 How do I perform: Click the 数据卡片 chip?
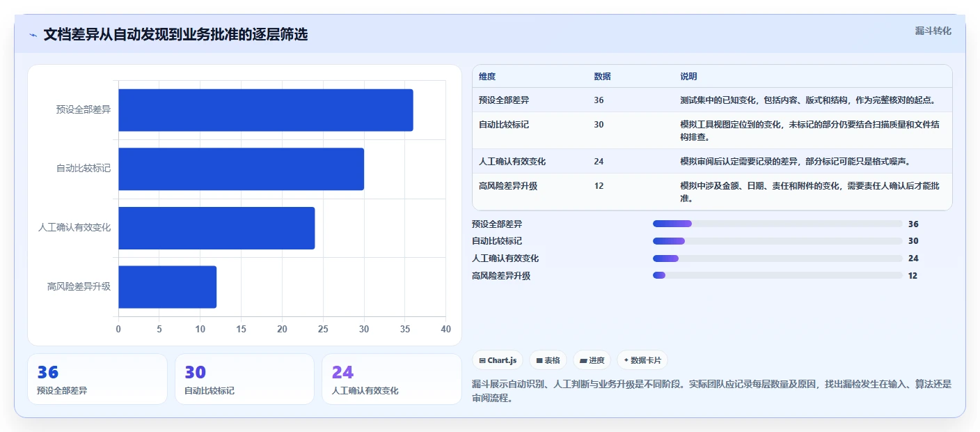point(642,360)
